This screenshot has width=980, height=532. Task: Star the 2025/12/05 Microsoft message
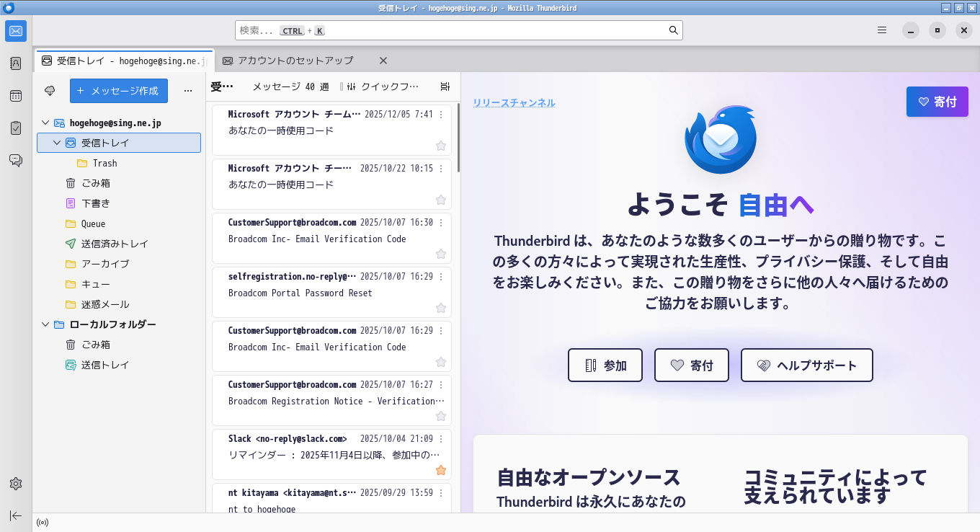[x=441, y=146]
